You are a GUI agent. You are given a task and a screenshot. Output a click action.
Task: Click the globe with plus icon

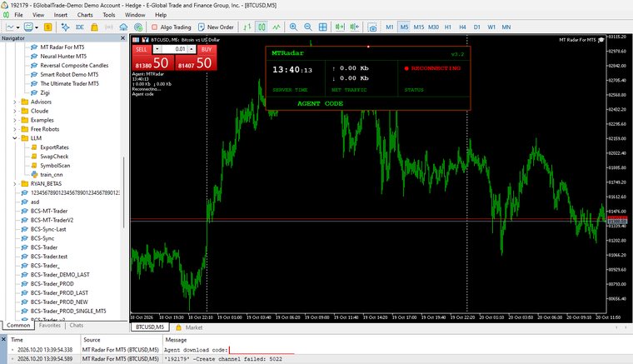point(138,27)
